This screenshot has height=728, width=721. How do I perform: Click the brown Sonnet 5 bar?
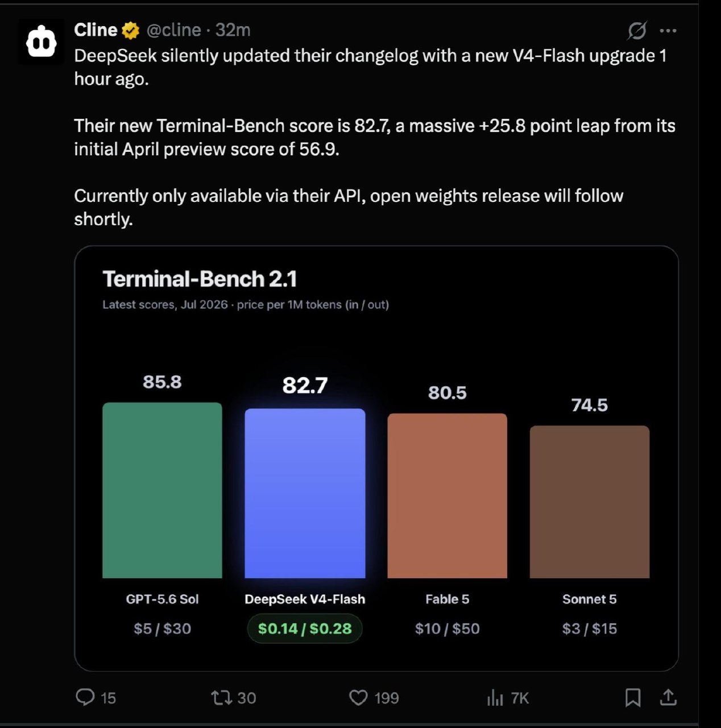pyautogui.click(x=590, y=502)
